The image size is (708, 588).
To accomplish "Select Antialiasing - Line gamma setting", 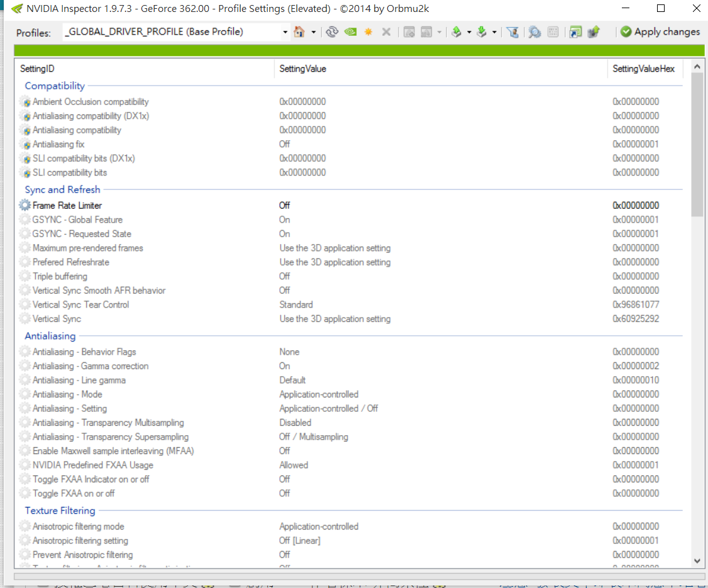I will click(x=79, y=380).
